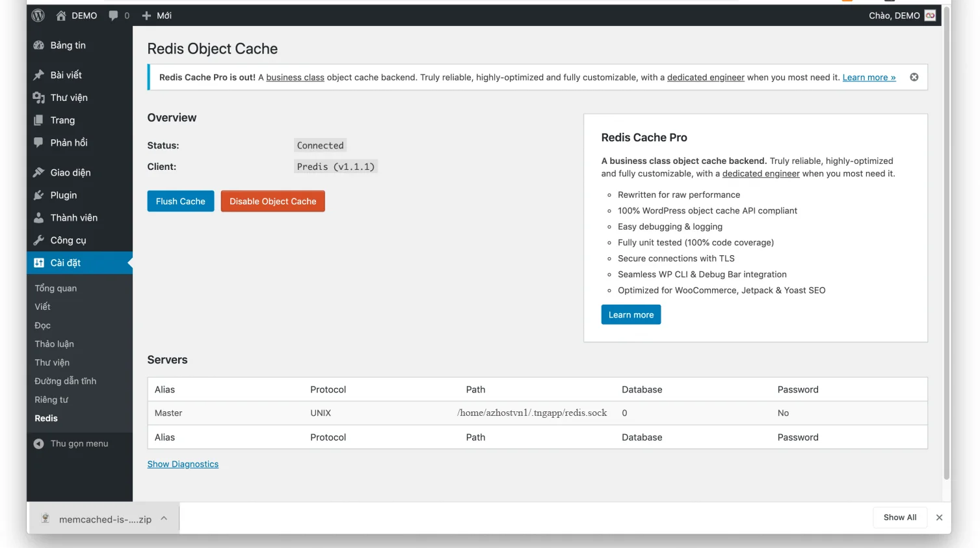This screenshot has width=980, height=548.
Task: Click the Disable Object Cache button
Action: [x=272, y=202]
